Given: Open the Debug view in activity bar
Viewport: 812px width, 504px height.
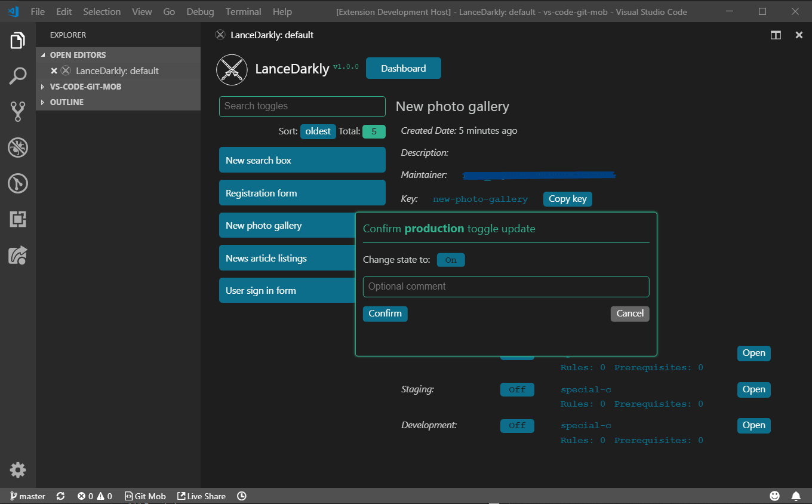Looking at the screenshot, I should pos(18,147).
